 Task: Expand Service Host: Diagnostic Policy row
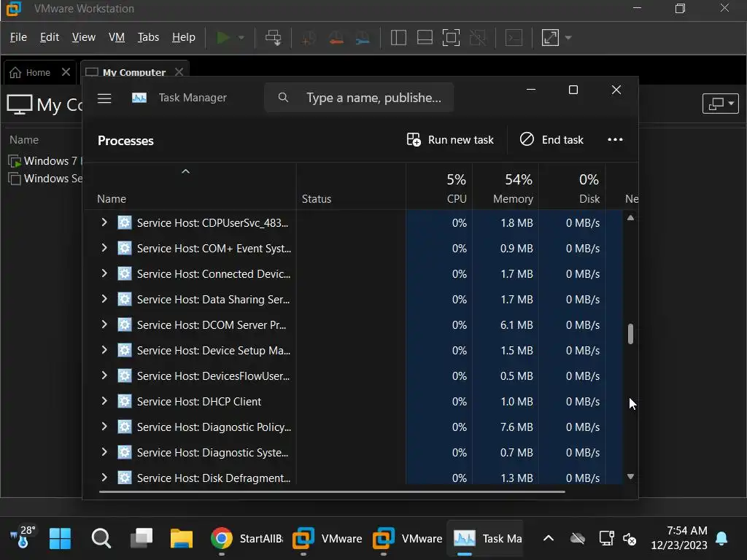[x=104, y=426]
